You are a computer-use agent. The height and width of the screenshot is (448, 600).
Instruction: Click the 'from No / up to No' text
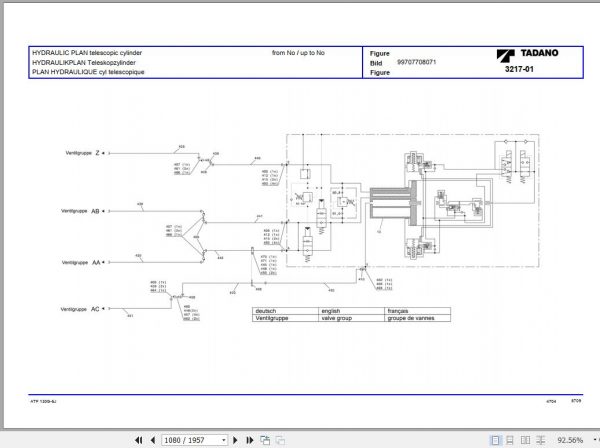pyautogui.click(x=298, y=53)
